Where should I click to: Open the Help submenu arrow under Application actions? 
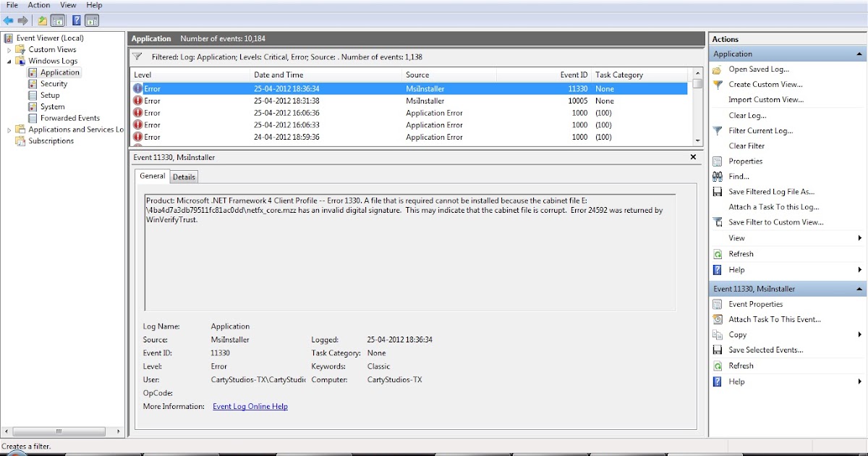(x=859, y=270)
